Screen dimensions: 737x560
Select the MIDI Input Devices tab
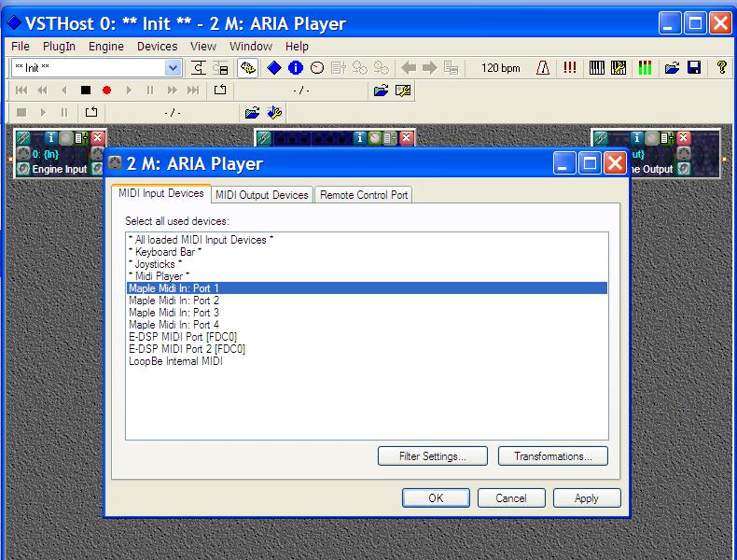click(161, 193)
